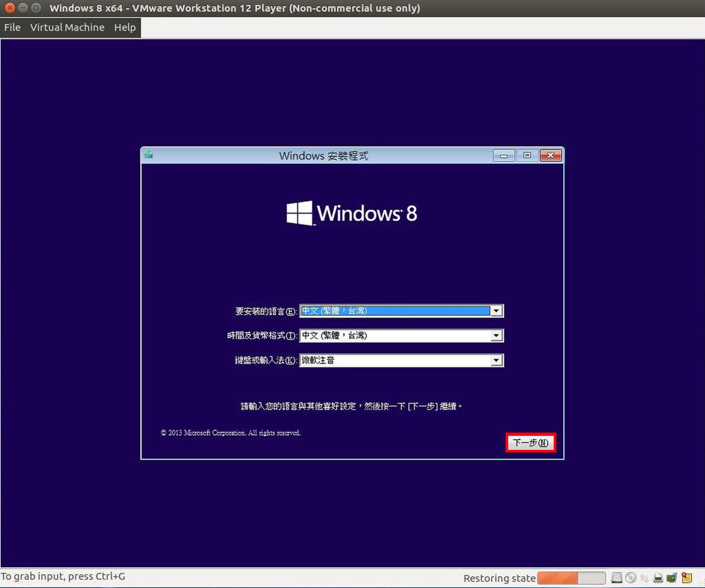The height and width of the screenshot is (588, 705).
Task: Click the Restoring state progress bar
Action: [x=571, y=578]
